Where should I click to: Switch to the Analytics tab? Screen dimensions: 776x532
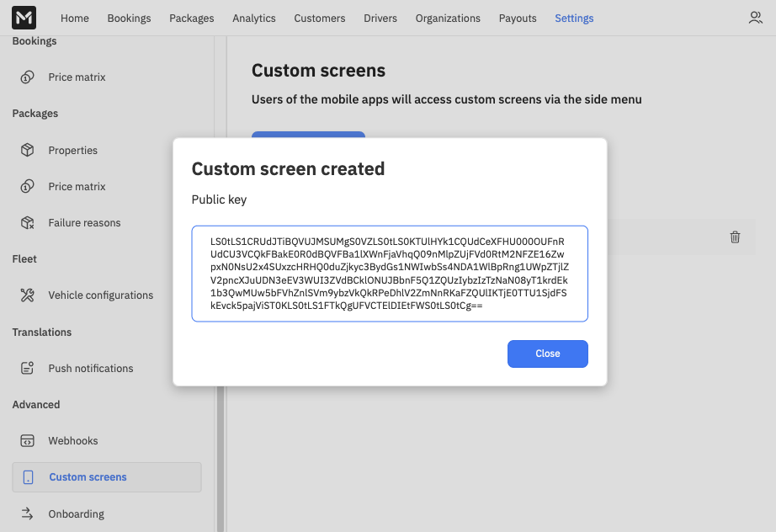tap(254, 19)
